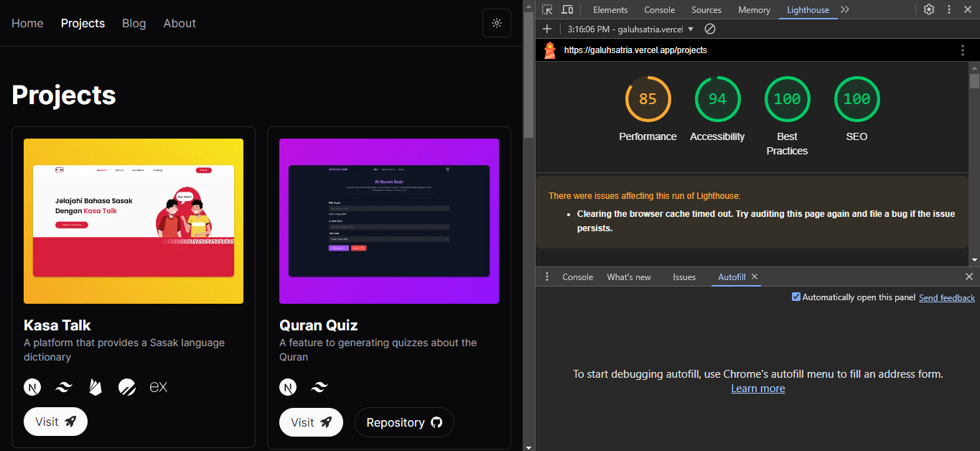The width and height of the screenshot is (980, 451).
Task: Open the Blog navigation link
Action: pos(134,23)
